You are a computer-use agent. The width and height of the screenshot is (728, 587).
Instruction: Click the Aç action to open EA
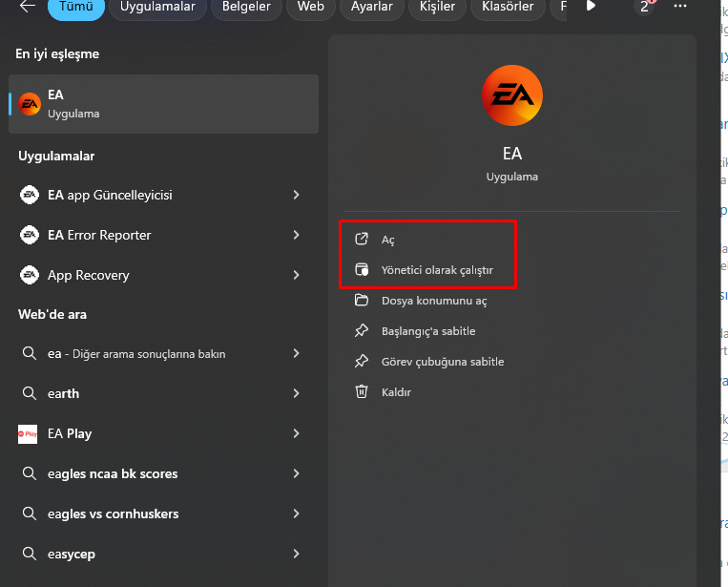387,240
